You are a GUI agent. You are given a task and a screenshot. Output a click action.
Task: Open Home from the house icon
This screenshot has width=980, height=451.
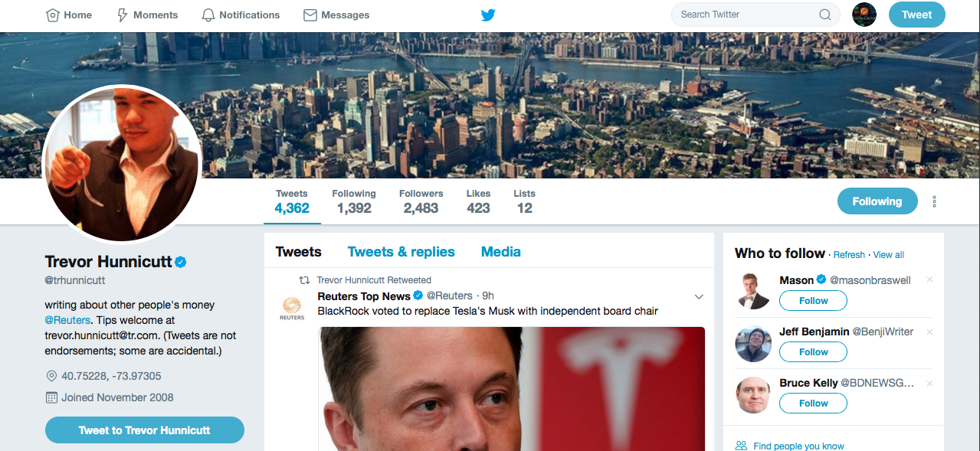53,15
